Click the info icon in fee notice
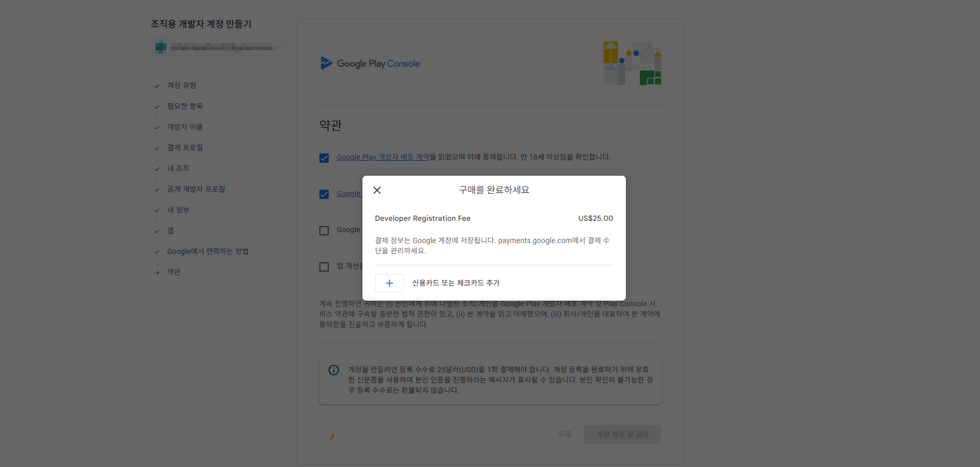 (334, 370)
